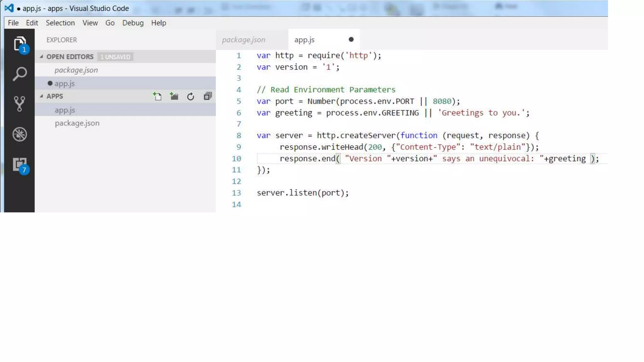This screenshot has width=644, height=362.
Task: Open the Debug menu
Action: 133,23
